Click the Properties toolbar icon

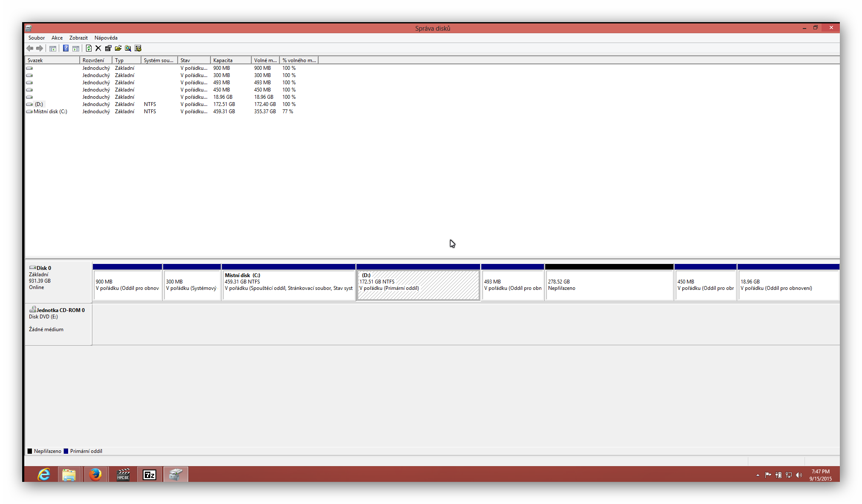(108, 48)
